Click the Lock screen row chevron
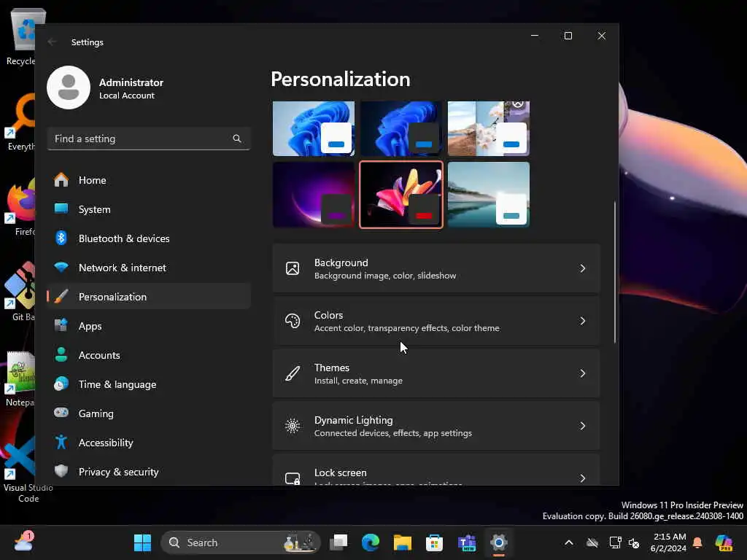The height and width of the screenshot is (560, 747). pos(582,478)
